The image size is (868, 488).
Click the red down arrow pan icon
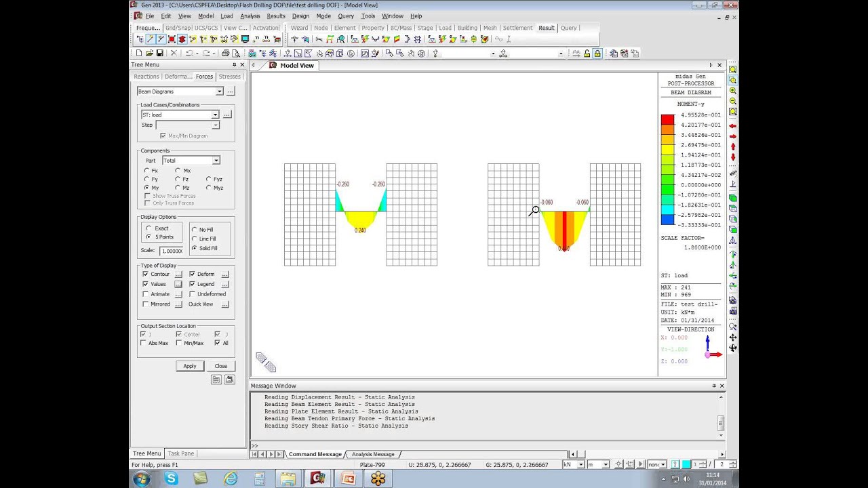tap(733, 157)
